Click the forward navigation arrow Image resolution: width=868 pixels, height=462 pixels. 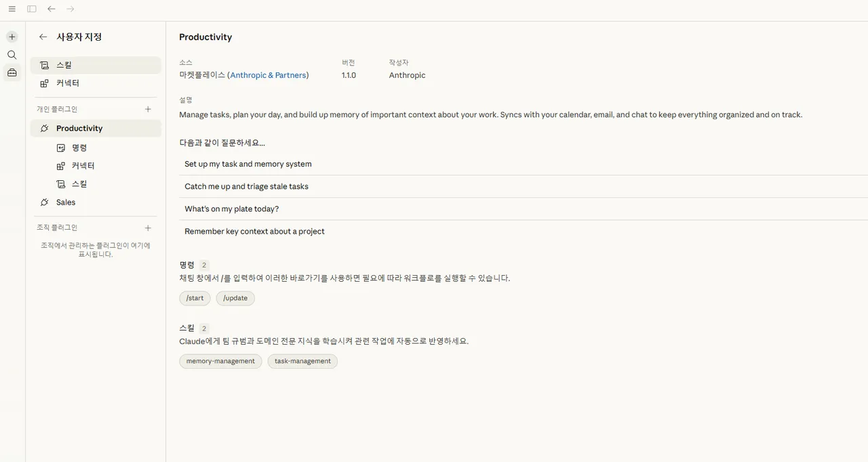(71, 9)
